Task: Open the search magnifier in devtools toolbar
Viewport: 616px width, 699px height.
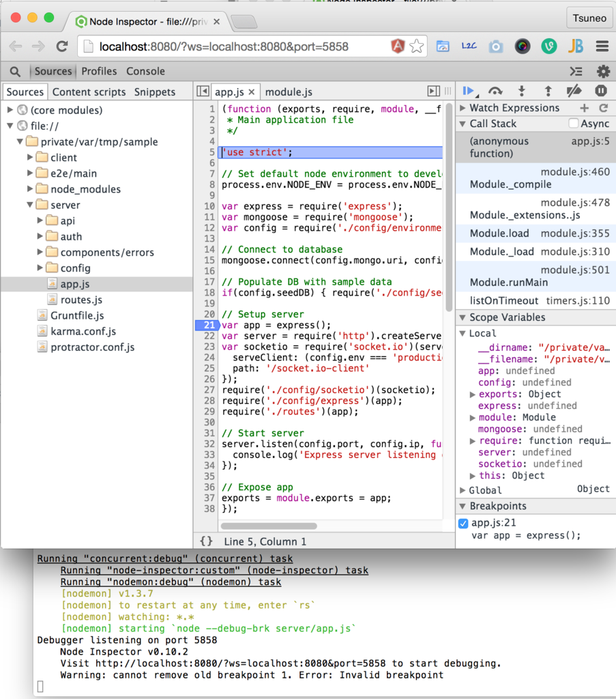Action: (15, 71)
